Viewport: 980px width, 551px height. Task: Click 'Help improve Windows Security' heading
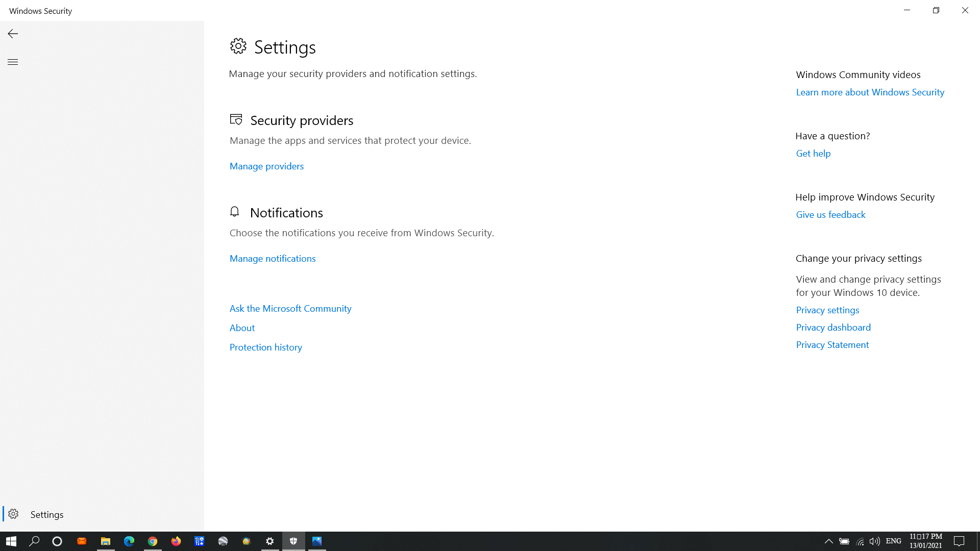[x=865, y=197]
